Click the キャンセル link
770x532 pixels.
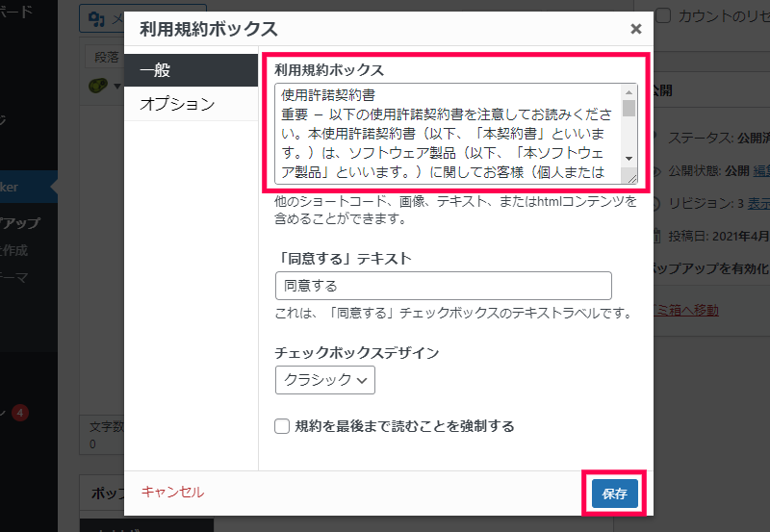(172, 492)
